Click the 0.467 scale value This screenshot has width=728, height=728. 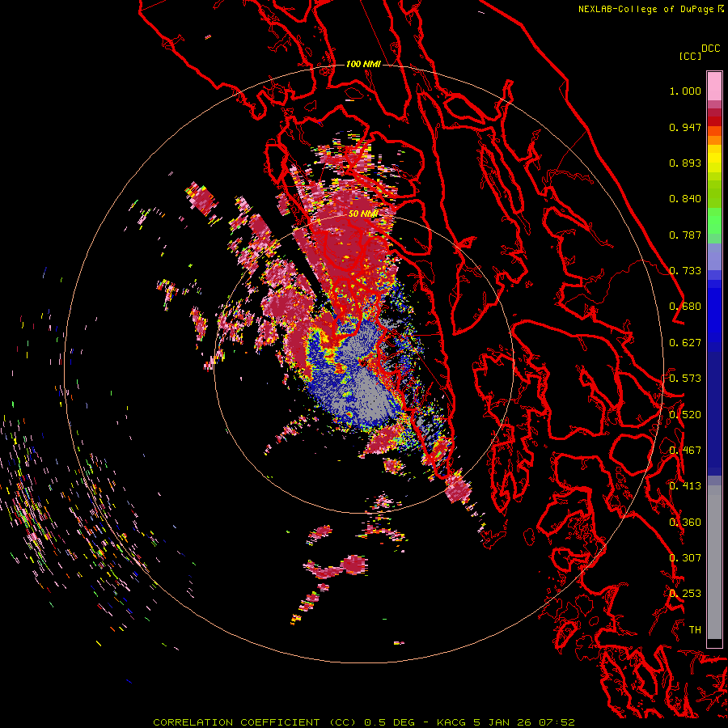pyautogui.click(x=685, y=451)
